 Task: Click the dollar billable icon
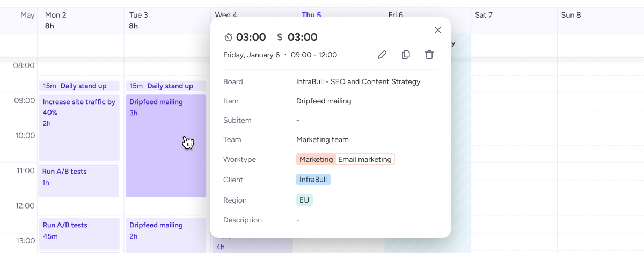click(280, 37)
